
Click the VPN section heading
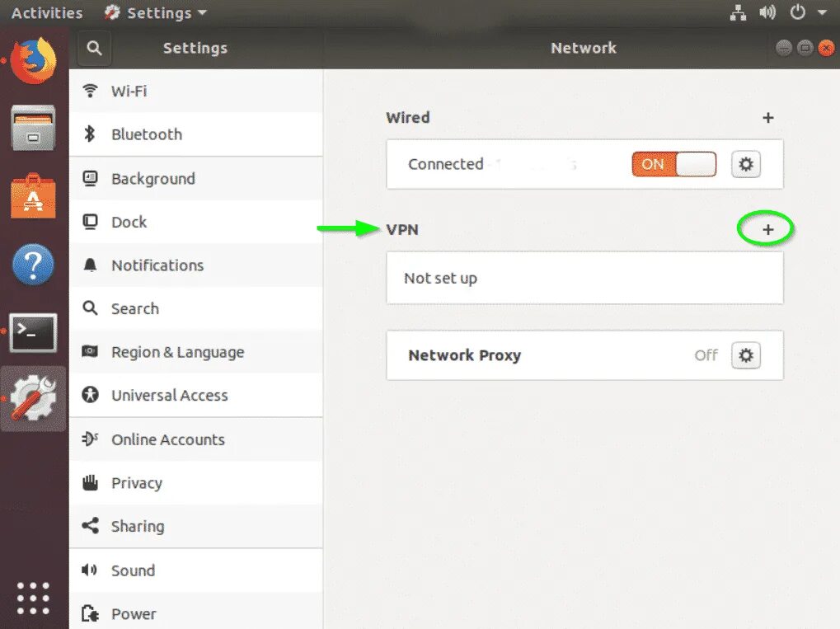click(402, 230)
